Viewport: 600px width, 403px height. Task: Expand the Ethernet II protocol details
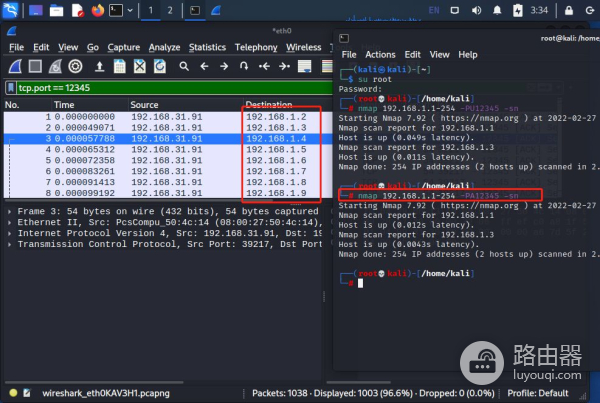[10, 223]
